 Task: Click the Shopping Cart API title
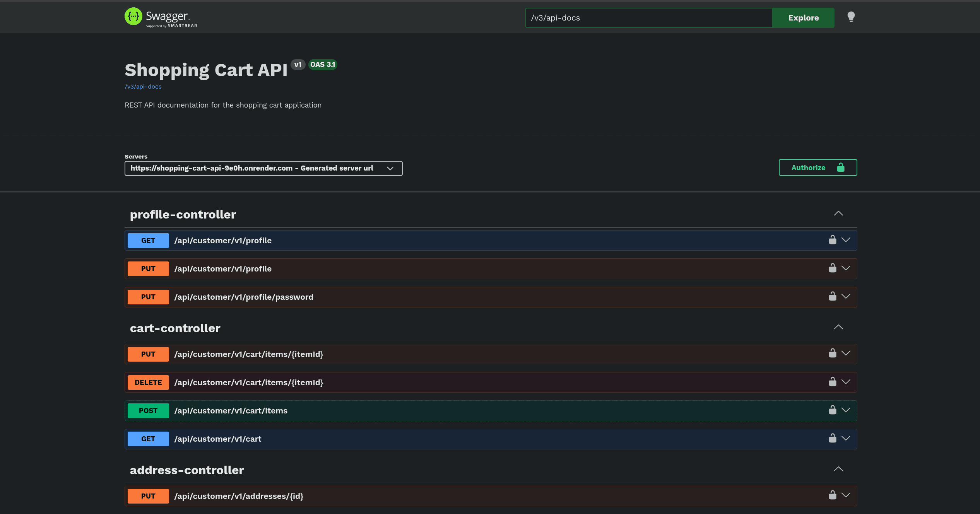206,70
